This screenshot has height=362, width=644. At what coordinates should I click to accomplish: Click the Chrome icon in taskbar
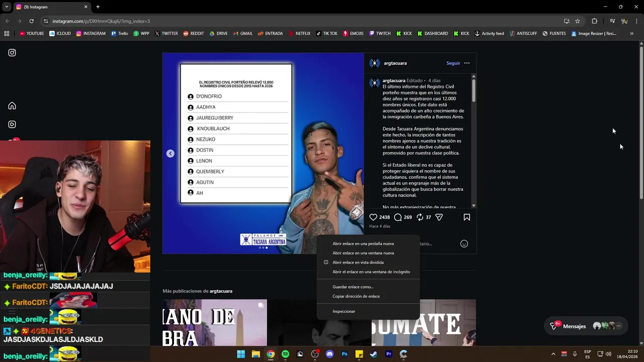tap(271, 354)
